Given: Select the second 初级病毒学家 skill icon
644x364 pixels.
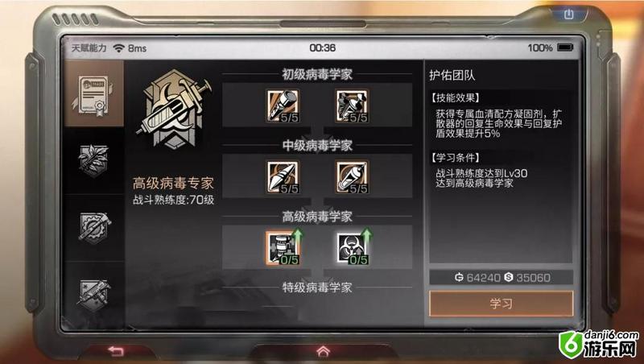Looking at the screenshot, I should pos(352,106).
